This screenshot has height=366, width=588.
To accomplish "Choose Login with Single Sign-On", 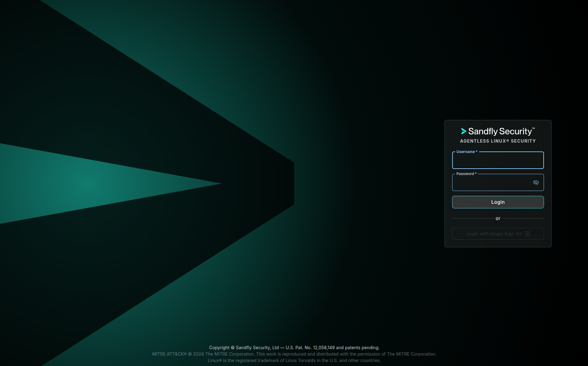I will pos(498,233).
